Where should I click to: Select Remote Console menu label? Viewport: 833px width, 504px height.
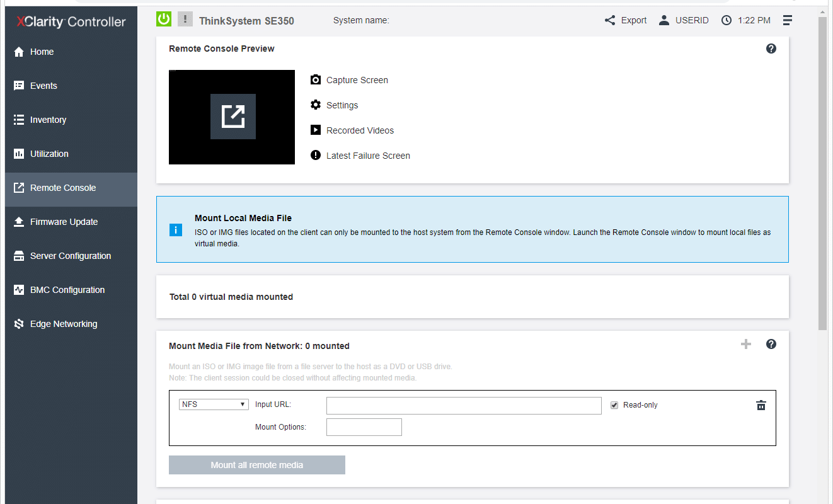click(63, 188)
